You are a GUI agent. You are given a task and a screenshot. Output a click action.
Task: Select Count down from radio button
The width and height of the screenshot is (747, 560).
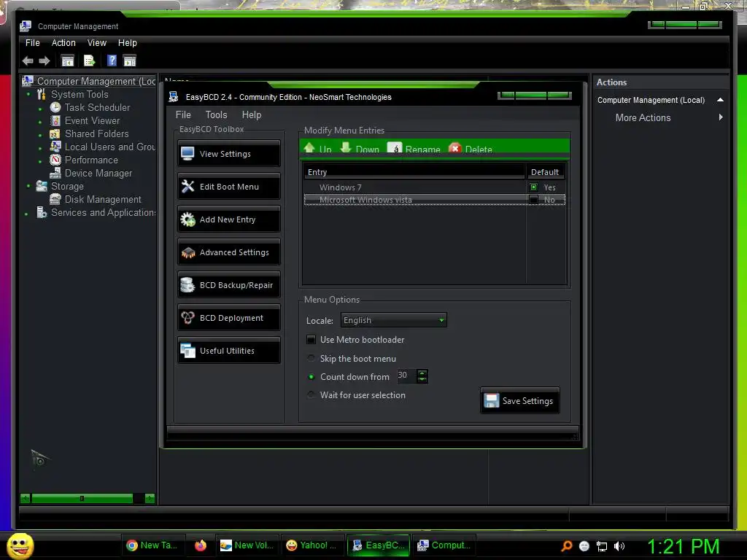(x=311, y=377)
